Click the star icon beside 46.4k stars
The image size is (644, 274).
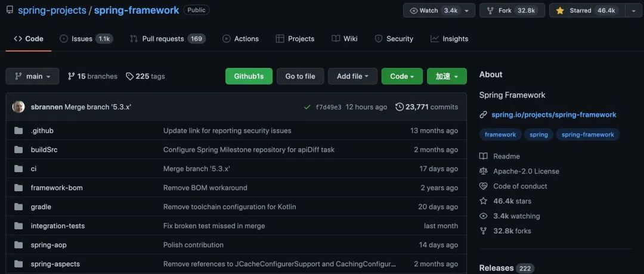point(484,201)
